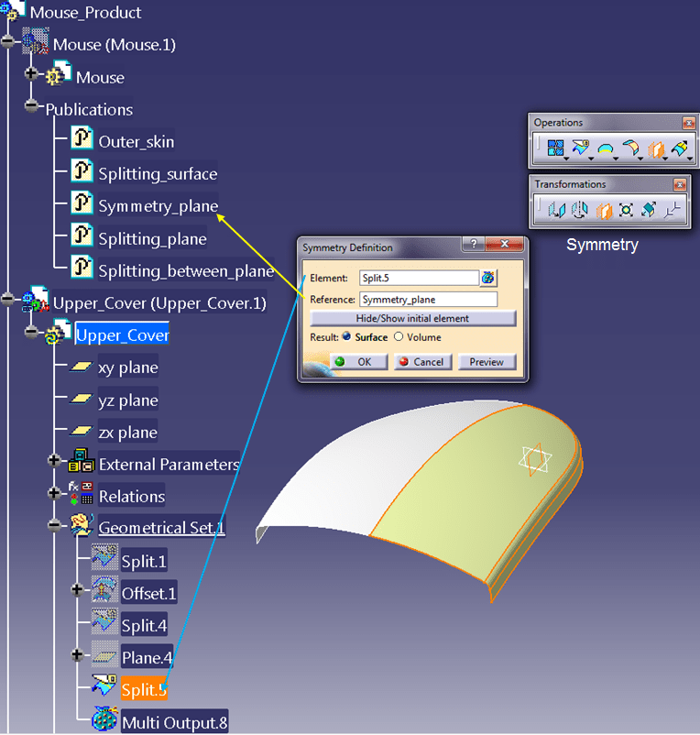Select Symmetry_plane publication in the tree
The height and width of the screenshot is (735, 700).
(158, 206)
